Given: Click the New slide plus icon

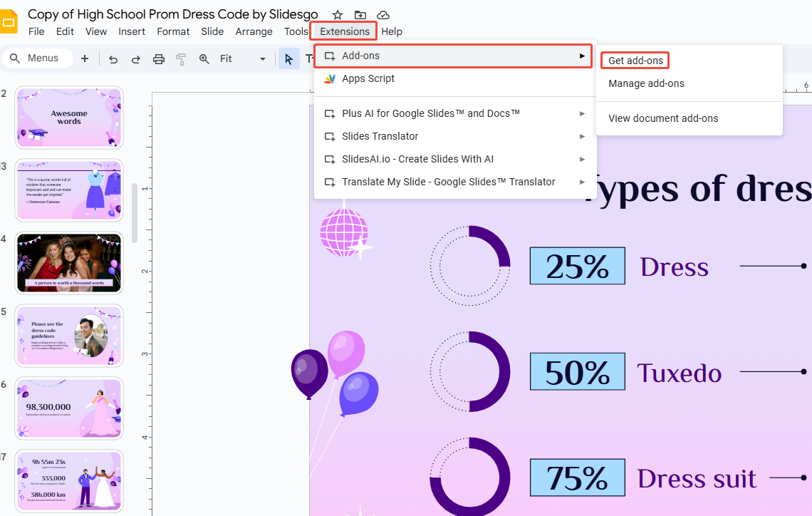Looking at the screenshot, I should (x=85, y=58).
